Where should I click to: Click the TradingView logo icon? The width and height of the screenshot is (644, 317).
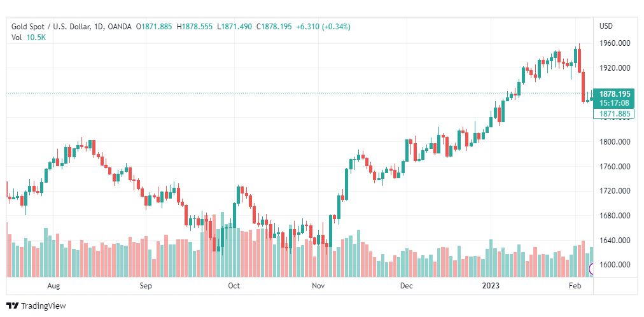click(x=12, y=306)
